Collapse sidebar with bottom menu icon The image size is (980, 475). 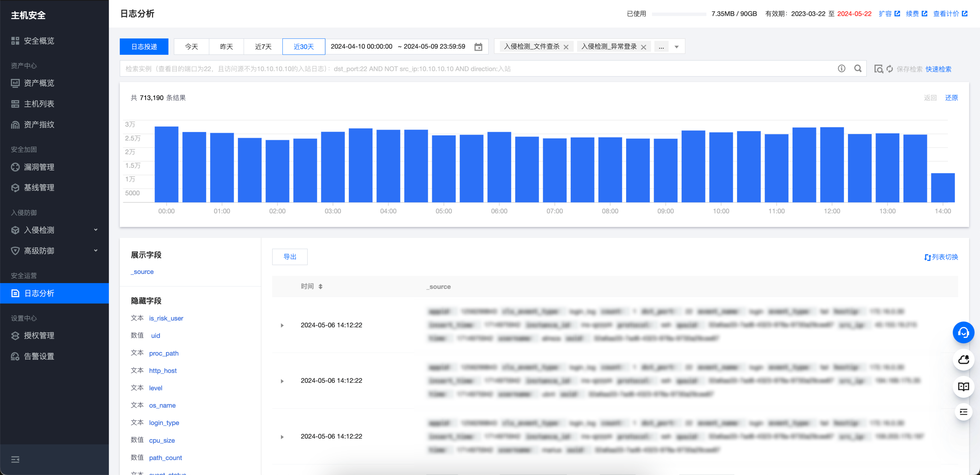(15, 459)
